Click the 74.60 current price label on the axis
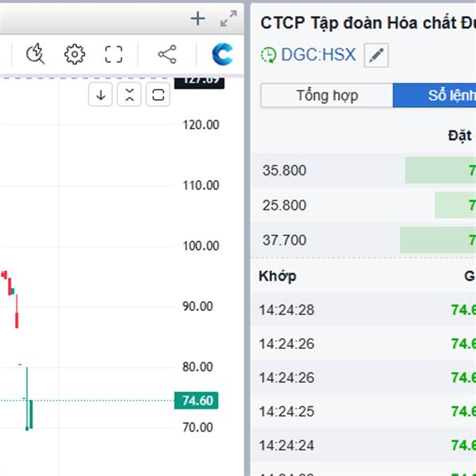 [198, 401]
